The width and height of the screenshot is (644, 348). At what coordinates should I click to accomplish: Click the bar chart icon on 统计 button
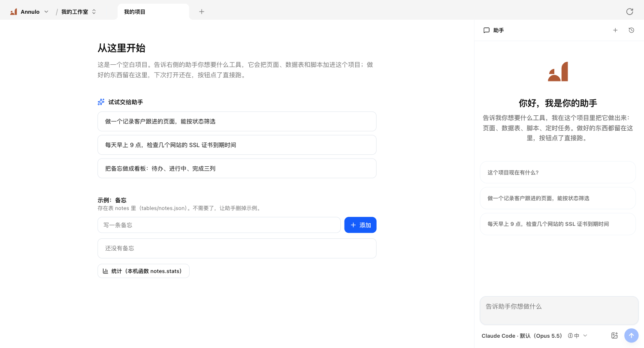(106, 271)
